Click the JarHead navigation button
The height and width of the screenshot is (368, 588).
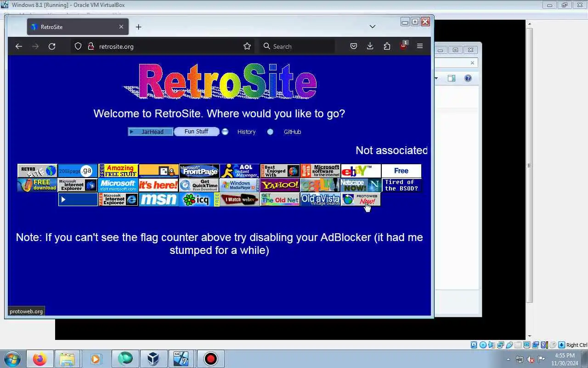151,132
